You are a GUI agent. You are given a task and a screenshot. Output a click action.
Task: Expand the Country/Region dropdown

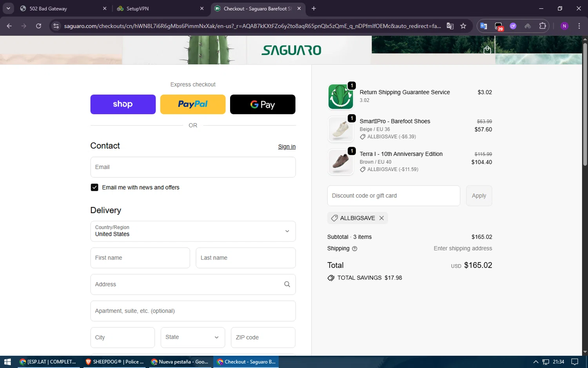pos(193,231)
